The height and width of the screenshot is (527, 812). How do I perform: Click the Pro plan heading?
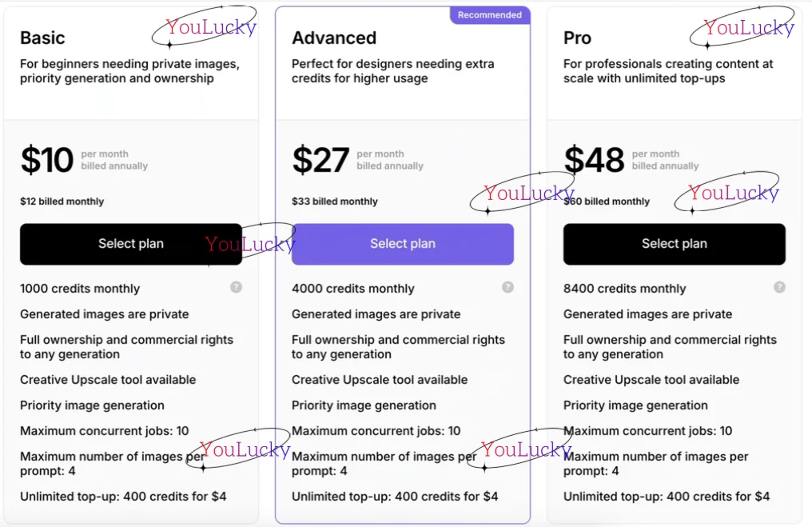click(577, 38)
